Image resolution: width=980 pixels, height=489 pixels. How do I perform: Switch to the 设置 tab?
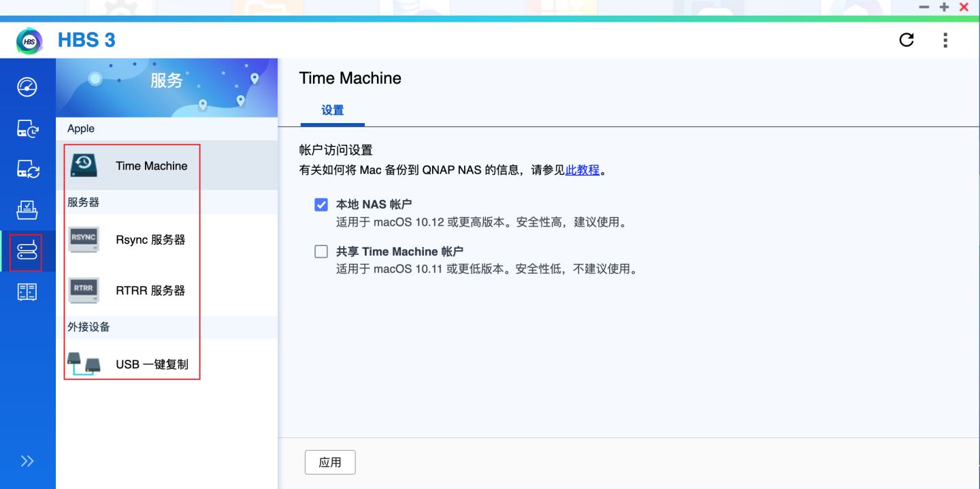[332, 109]
